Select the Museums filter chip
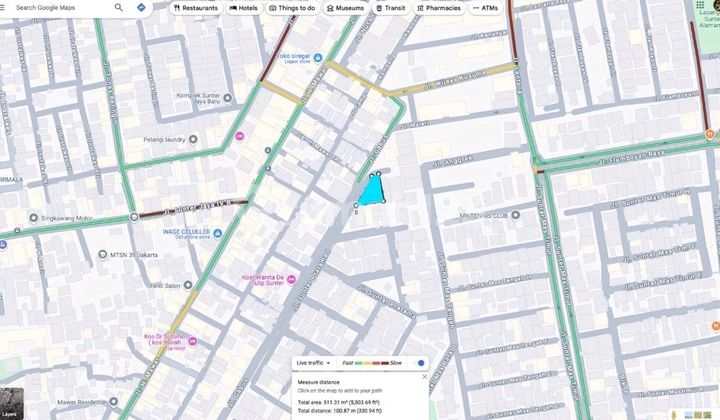Image resolution: width=720 pixels, height=420 pixels. (x=345, y=8)
